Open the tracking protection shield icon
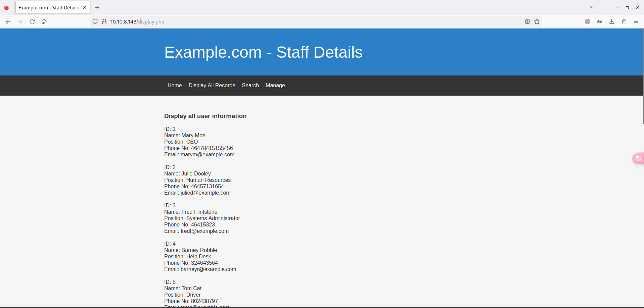 [x=95, y=22]
